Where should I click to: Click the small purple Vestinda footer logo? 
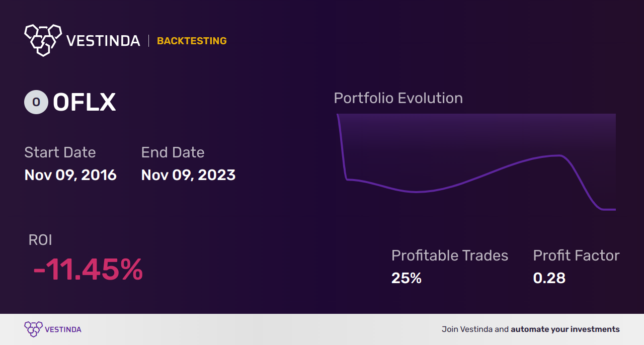(33, 329)
